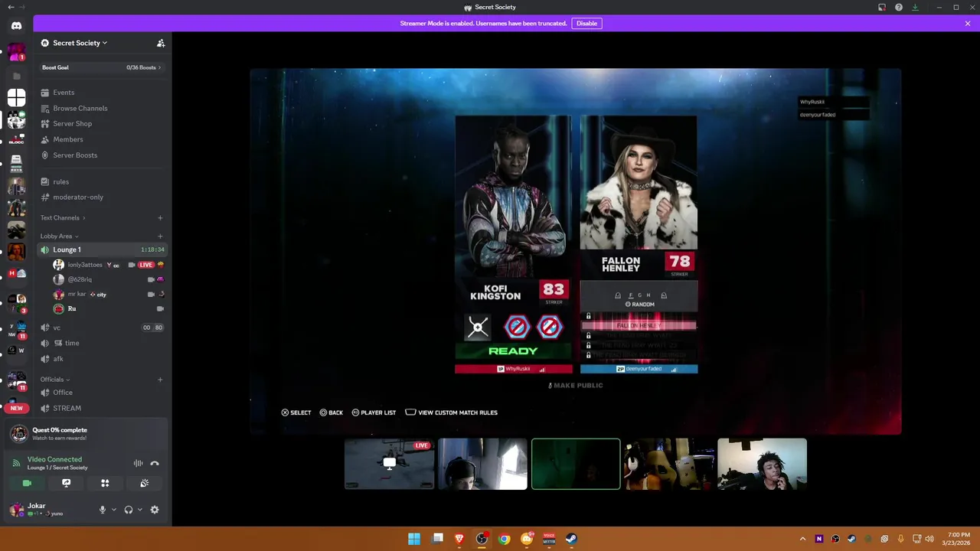
Task: Open the soundboard button
Action: (144, 483)
